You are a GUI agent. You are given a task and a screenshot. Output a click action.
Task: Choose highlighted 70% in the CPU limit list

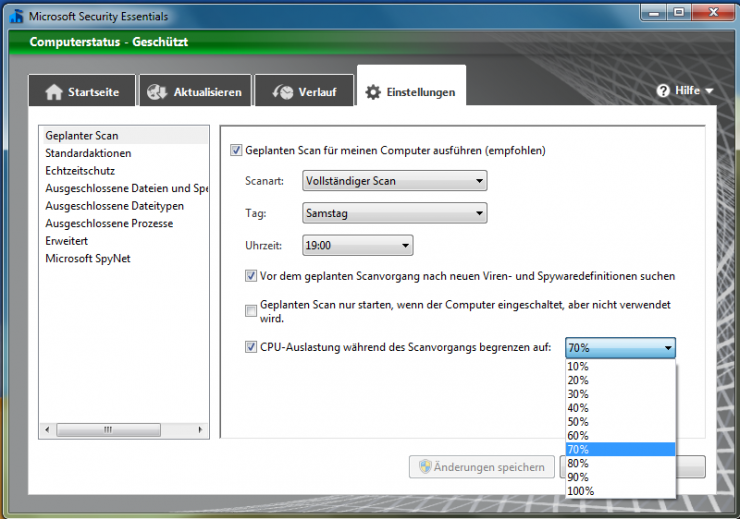click(620, 449)
